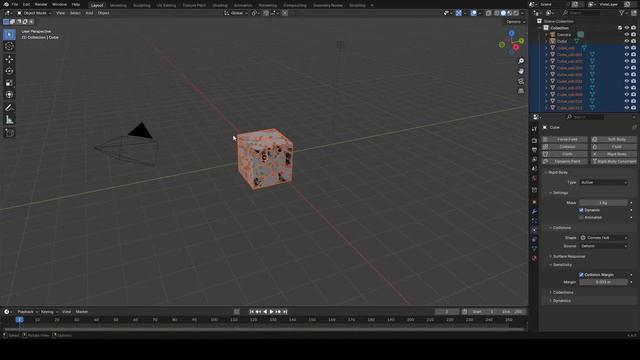Image resolution: width=640 pixels, height=360 pixels.
Task: Toggle the Collision Margin checkbox
Action: [x=581, y=275]
